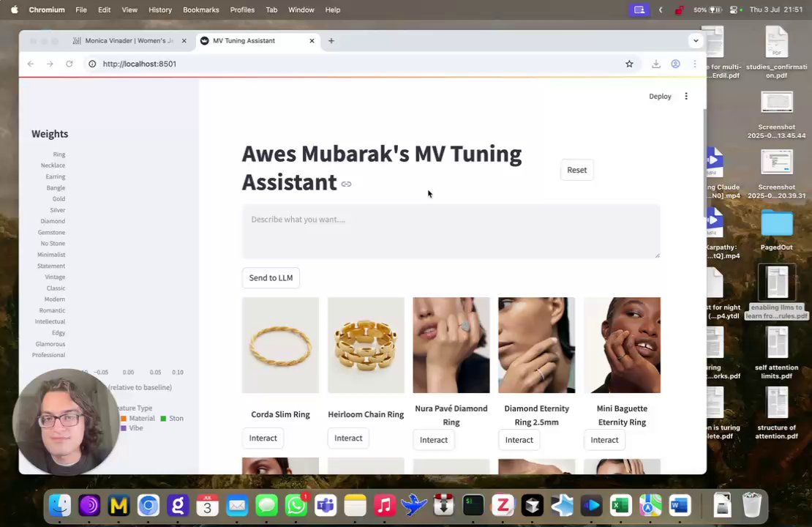This screenshot has width=812, height=527.
Task: Click the Mini Baguette Eternity Ring photo
Action: [622, 345]
